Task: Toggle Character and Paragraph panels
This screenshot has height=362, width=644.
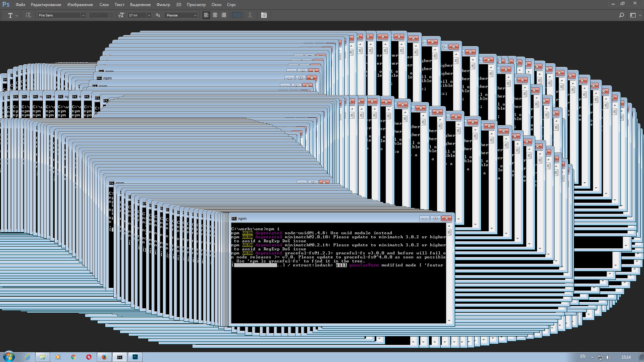Action: click(x=264, y=15)
